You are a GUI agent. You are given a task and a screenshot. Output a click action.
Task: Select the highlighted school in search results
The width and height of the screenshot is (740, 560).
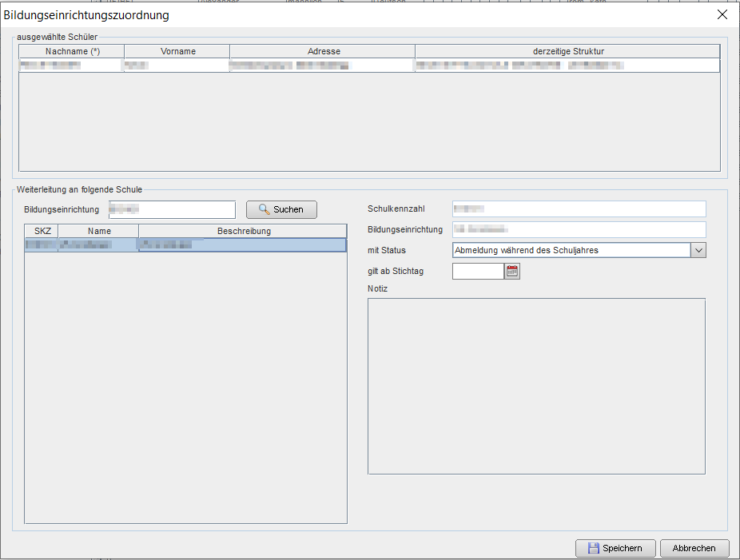185,245
